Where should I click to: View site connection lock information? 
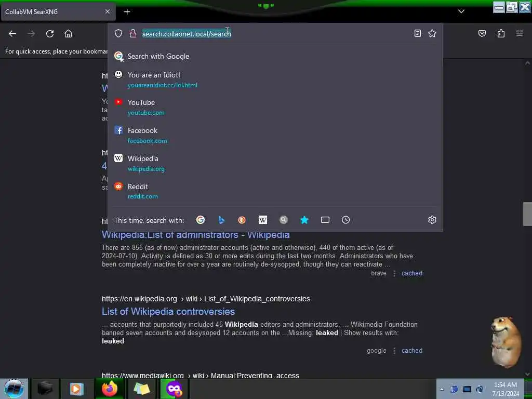pos(132,33)
